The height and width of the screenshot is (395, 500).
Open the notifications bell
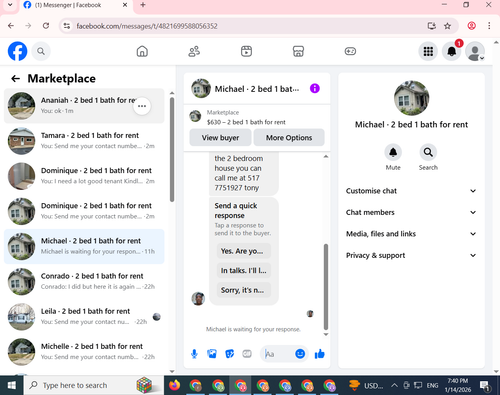[x=452, y=51]
